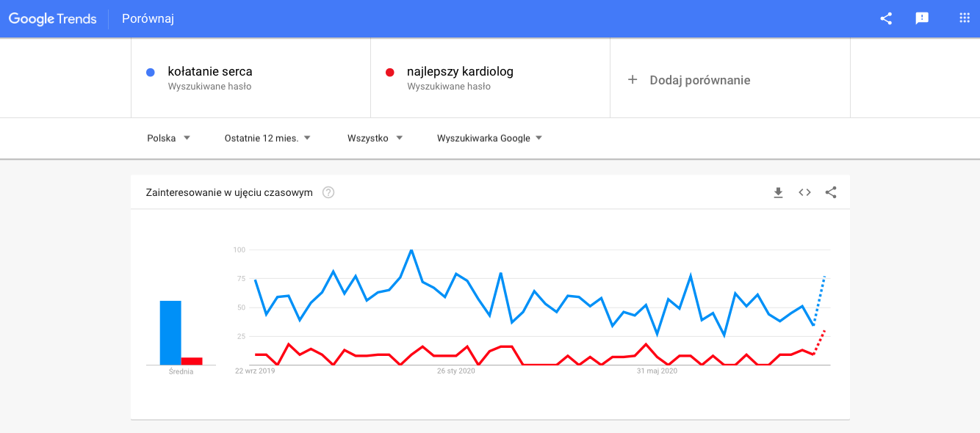This screenshot has height=433, width=980.
Task: Select the najlepszy kardiolog search term
Action: [460, 72]
